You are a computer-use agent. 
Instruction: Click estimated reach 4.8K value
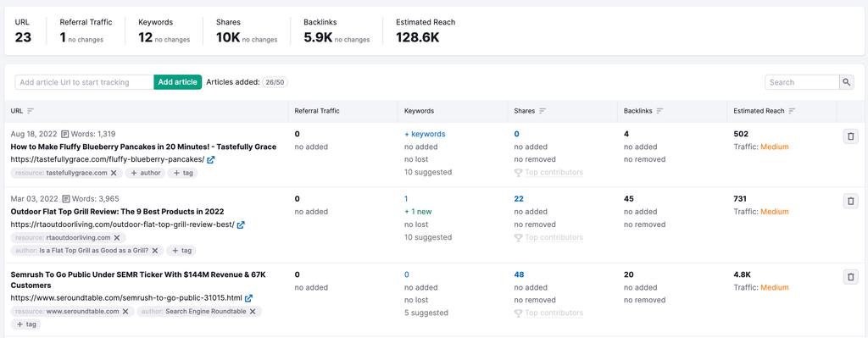[x=743, y=274]
